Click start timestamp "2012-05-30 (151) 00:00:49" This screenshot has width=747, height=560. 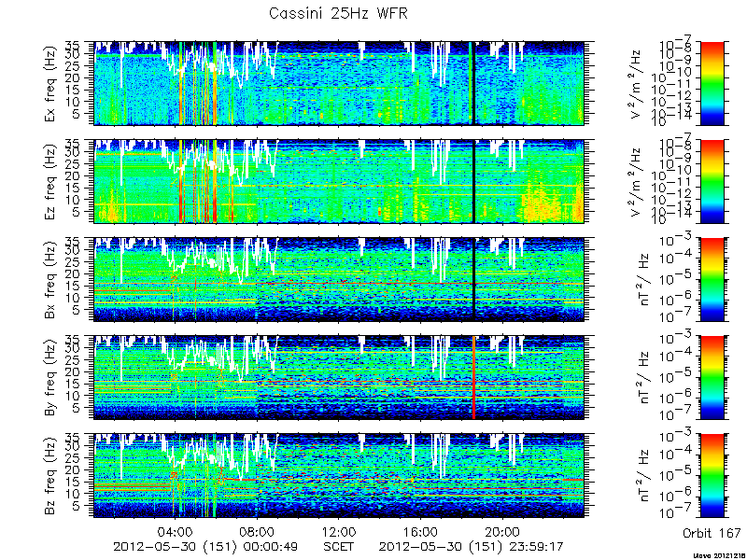pyautogui.click(x=205, y=546)
